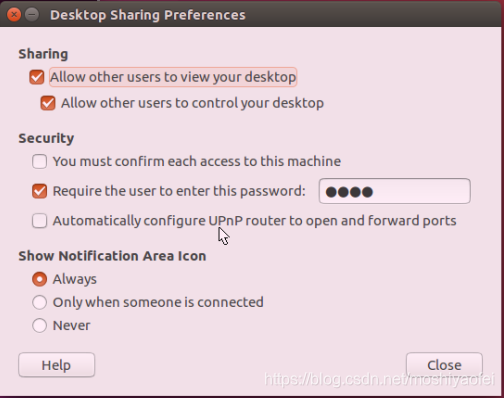
Task: Click the Security section heading
Action: (46, 138)
